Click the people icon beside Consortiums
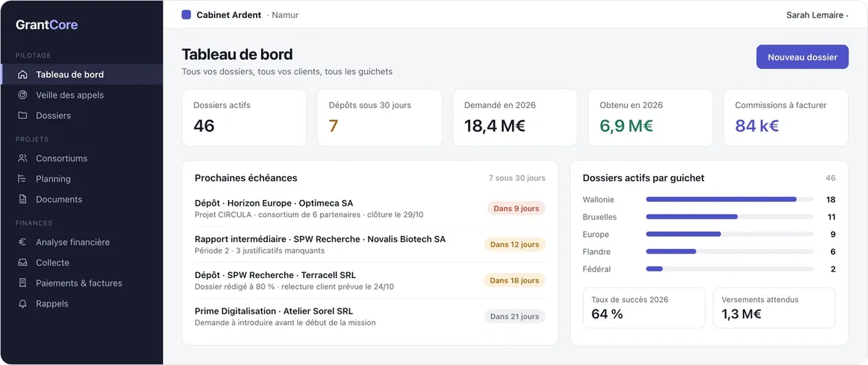 pyautogui.click(x=22, y=158)
